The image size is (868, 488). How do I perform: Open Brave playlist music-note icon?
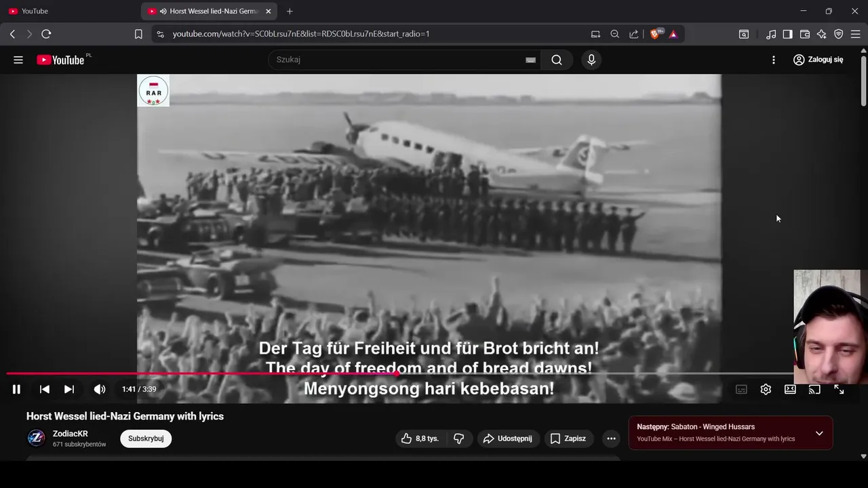click(x=771, y=34)
